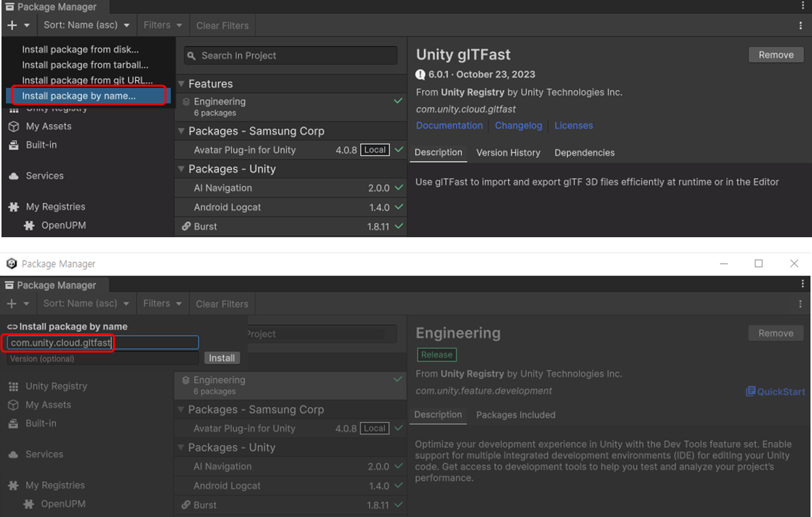The height and width of the screenshot is (517, 812).
Task: Open Sort: Name (asc) dropdown in lower window
Action: pyautogui.click(x=86, y=304)
